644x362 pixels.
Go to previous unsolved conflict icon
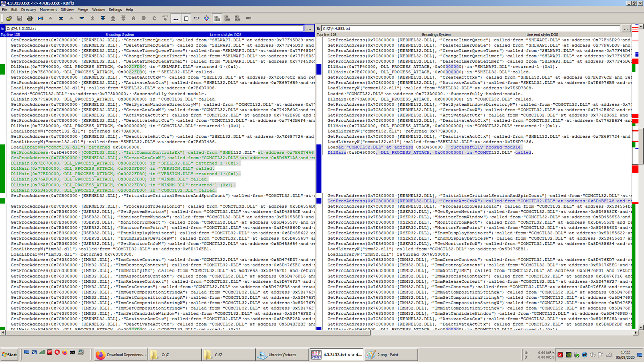tap(113, 18)
